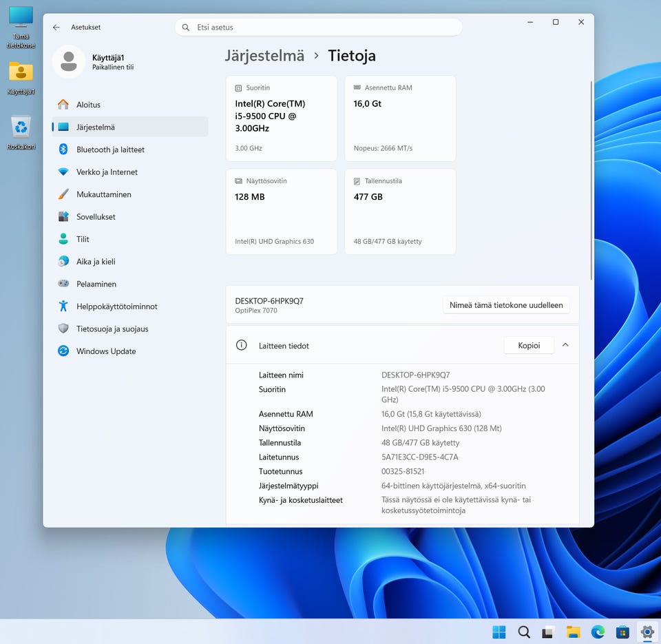The image size is (661, 644).
Task: Open Aika ja kieli settings
Action: [x=130, y=262]
